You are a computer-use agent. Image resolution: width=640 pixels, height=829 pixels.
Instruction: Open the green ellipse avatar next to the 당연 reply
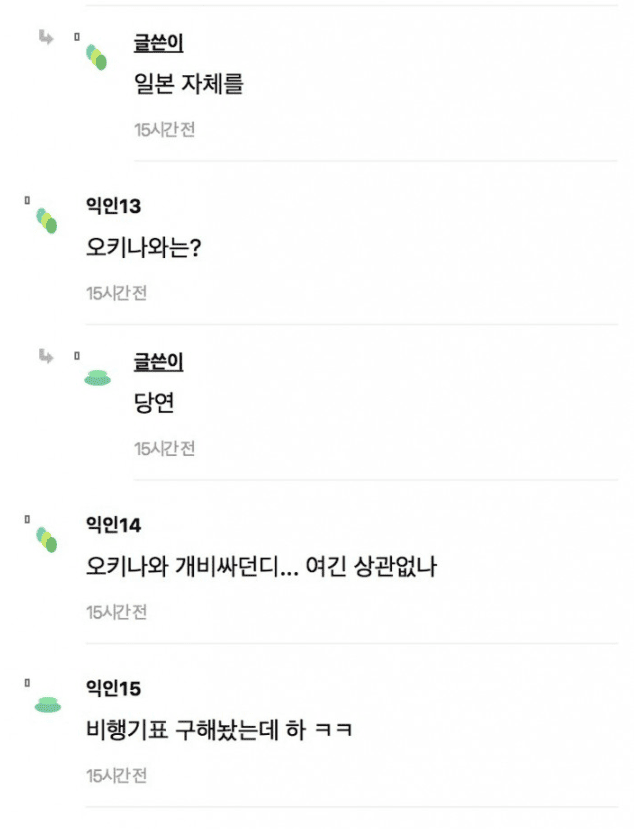[x=97, y=377]
